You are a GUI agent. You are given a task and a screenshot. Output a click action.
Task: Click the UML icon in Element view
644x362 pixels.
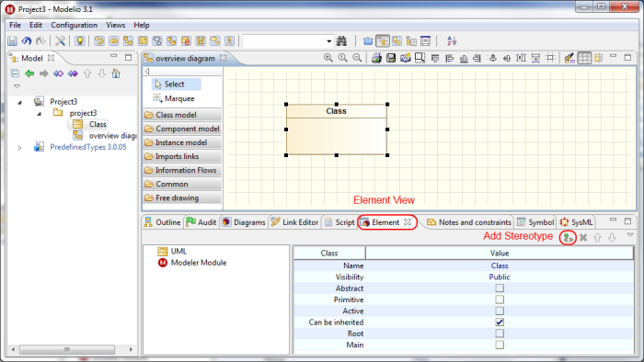(x=163, y=251)
